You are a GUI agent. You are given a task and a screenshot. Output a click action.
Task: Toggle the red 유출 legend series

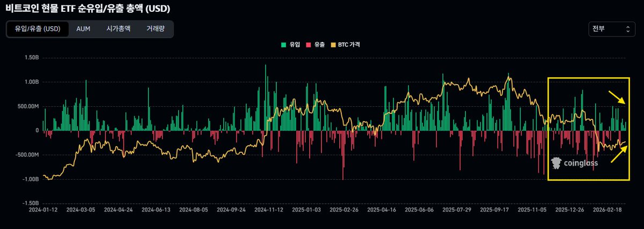[315, 45]
